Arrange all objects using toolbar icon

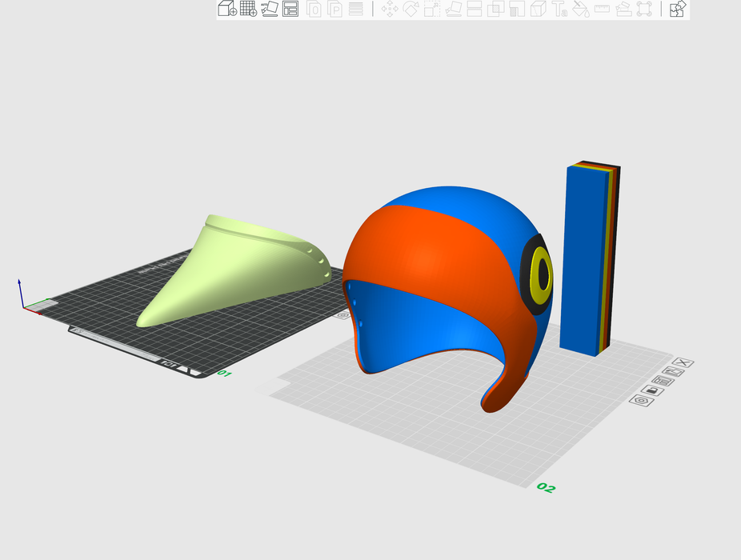(x=290, y=9)
